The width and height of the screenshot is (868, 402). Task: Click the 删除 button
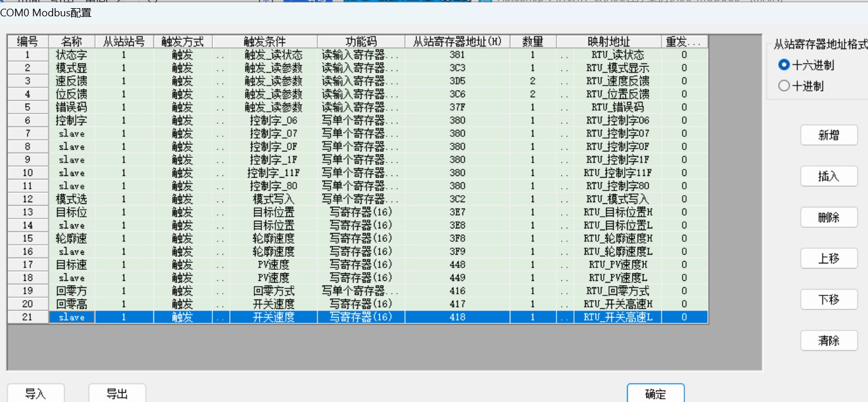coord(828,217)
